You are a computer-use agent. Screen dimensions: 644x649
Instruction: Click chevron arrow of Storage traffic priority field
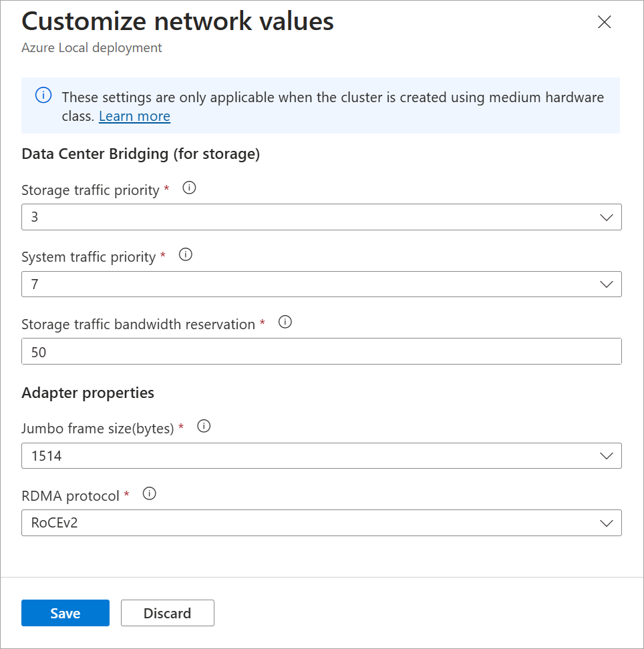[x=607, y=218]
